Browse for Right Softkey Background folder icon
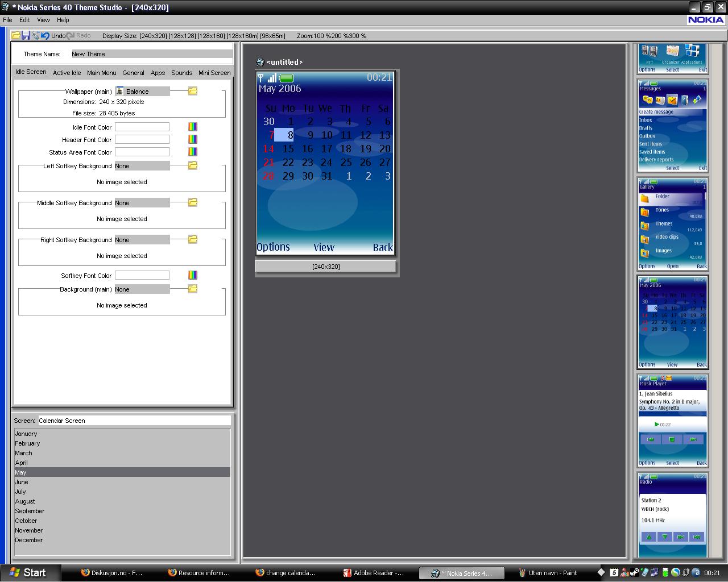The image size is (728, 582). [x=193, y=239]
